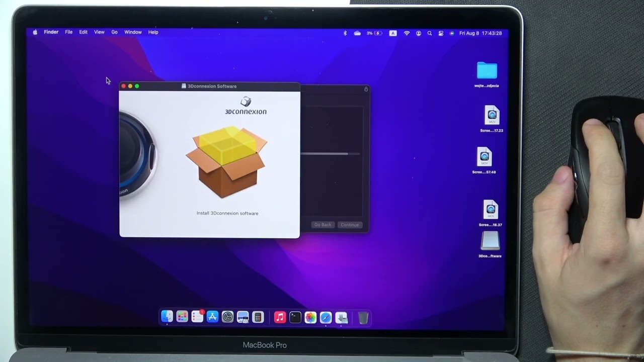Image resolution: width=644 pixels, height=362 pixels.
Task: Click the user account icon in menu bar
Action: tap(419, 33)
